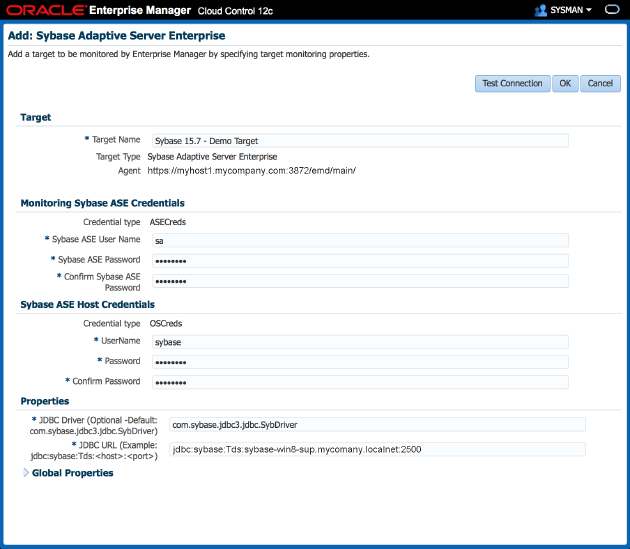Viewport: 630px width, 549px height.
Task: Expand the Global Properties section
Action: pos(26,473)
